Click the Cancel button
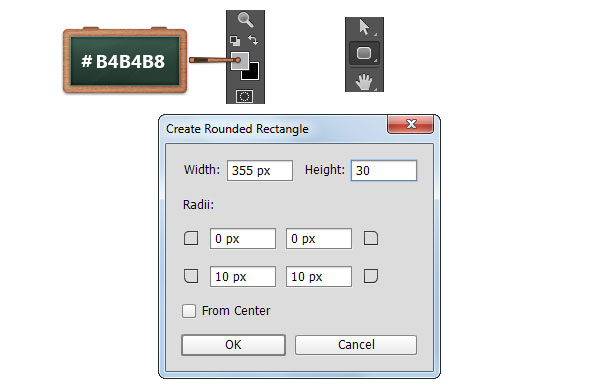This screenshot has width=600, height=389. pyautogui.click(x=356, y=345)
